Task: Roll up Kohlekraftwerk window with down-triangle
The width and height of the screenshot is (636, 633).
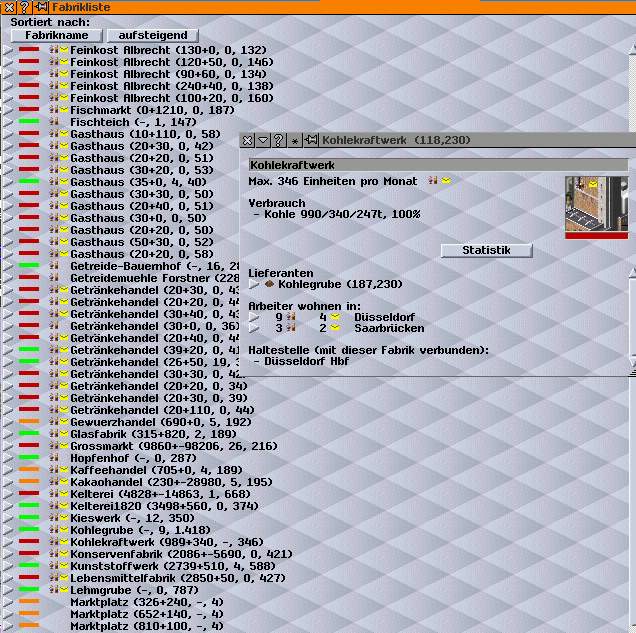Action: pyautogui.click(x=263, y=140)
